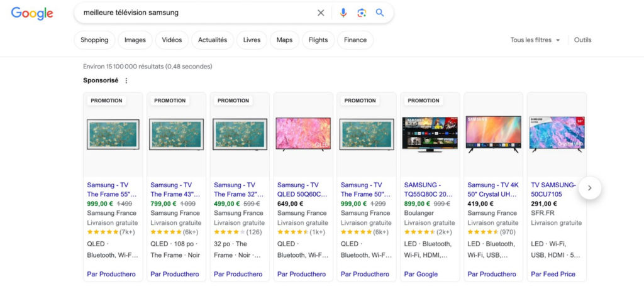Click the pink QLED 50Q60C TV image
Image resolution: width=644 pixels, height=289 pixels.
303,134
